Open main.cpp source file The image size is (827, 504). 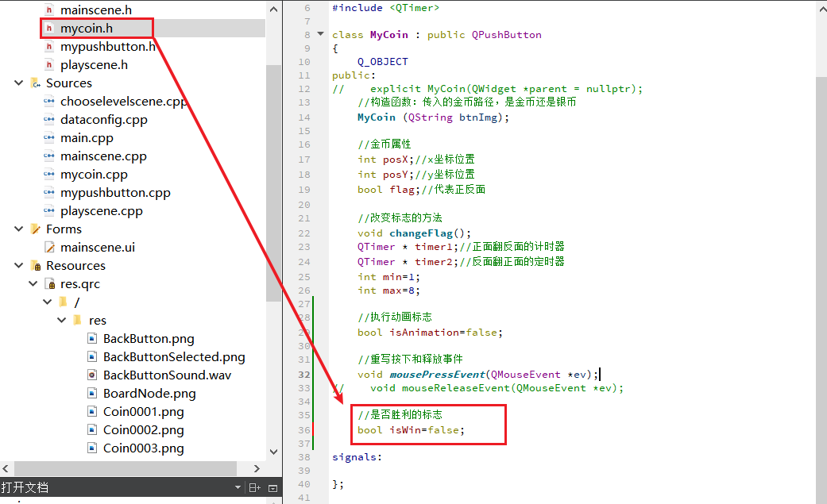87,137
